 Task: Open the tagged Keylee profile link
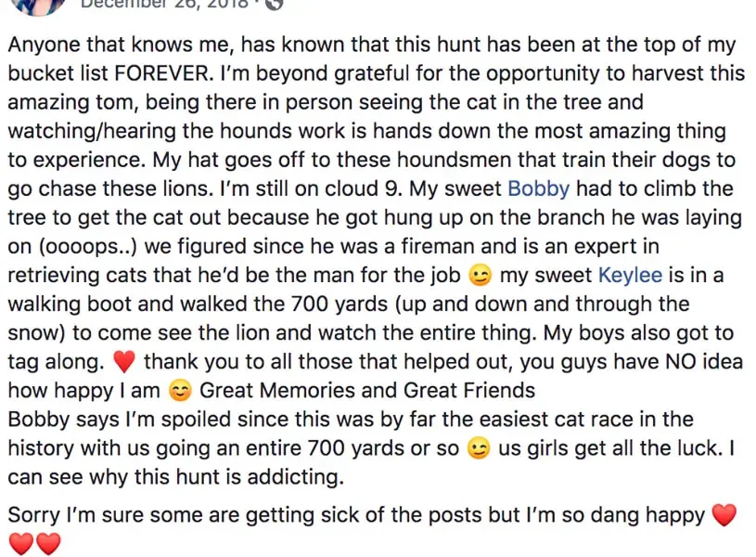(630, 275)
